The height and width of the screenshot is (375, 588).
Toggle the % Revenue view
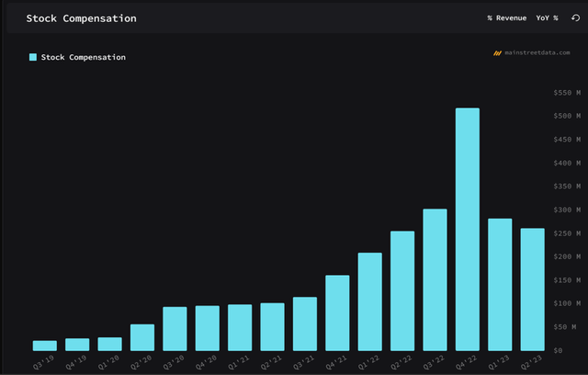(x=507, y=18)
